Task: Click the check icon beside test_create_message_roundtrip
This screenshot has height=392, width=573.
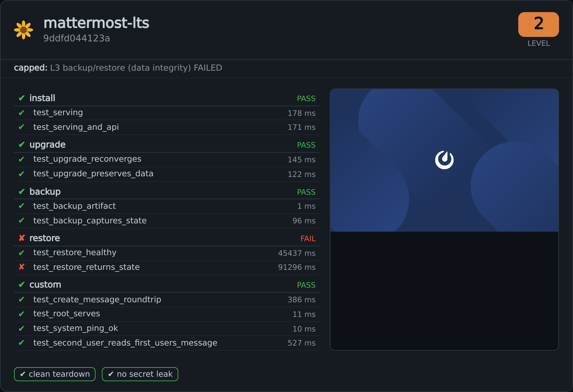Action: [x=22, y=299]
